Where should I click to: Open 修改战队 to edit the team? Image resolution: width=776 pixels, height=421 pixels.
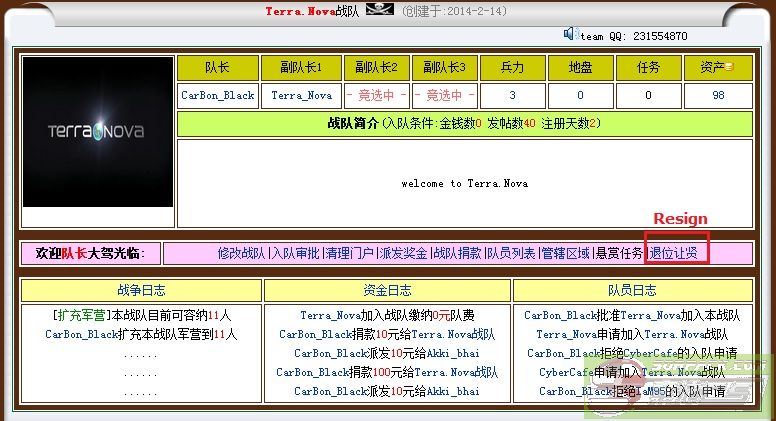pos(241,254)
